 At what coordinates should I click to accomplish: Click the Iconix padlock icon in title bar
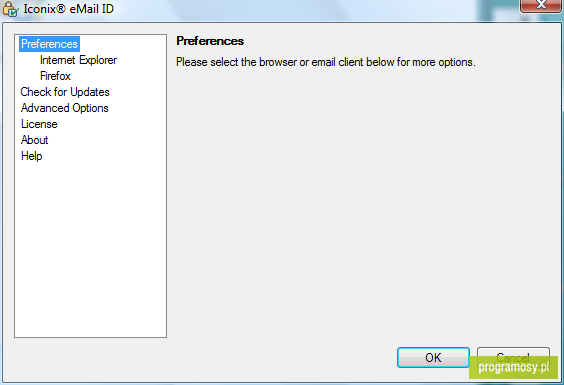(x=10, y=9)
